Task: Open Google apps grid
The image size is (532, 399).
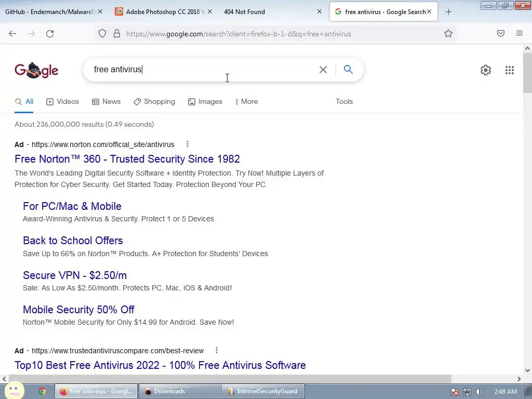Action: point(510,70)
